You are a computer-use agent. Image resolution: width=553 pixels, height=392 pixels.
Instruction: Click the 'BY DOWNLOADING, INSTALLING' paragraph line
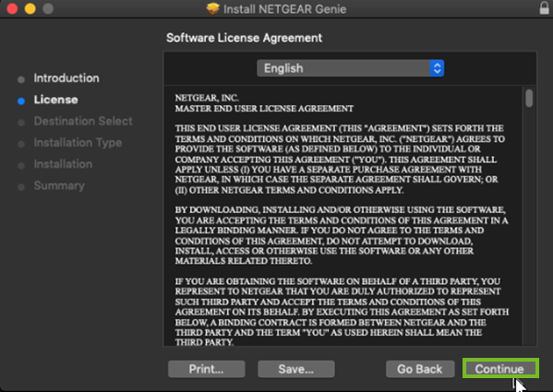click(341, 210)
